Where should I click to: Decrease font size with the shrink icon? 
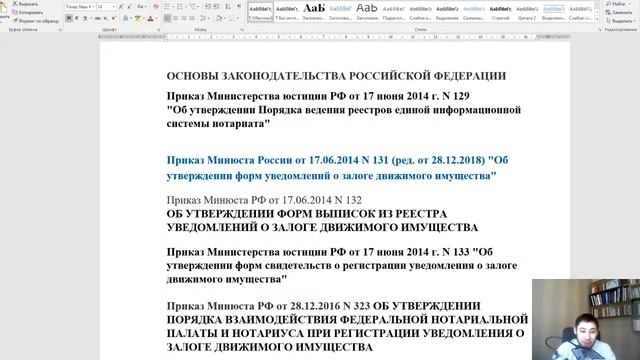pyautogui.click(x=129, y=7)
